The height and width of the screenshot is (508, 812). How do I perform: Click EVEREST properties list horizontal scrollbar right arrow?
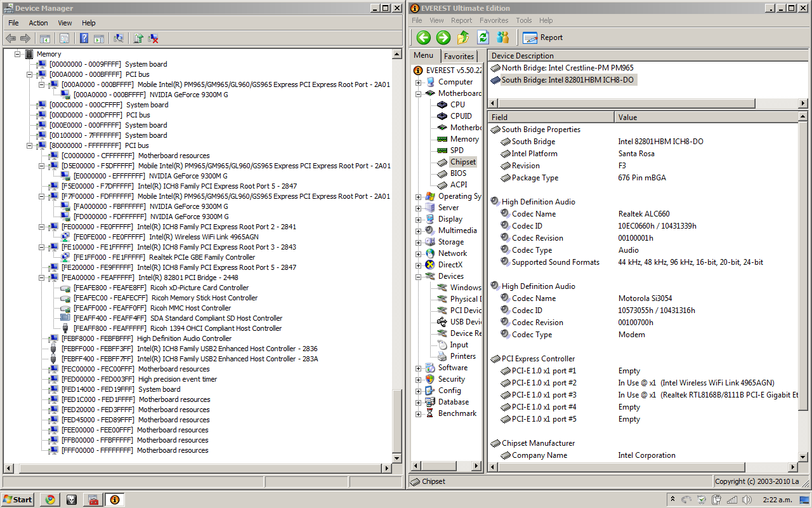tap(793, 467)
